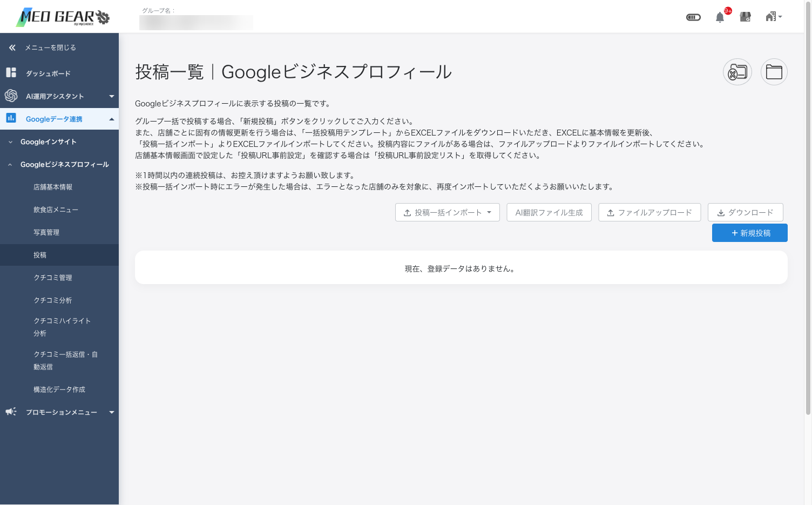The width and height of the screenshot is (812, 505).
Task: Open 構造化データ作成 sidebar item
Action: click(59, 389)
